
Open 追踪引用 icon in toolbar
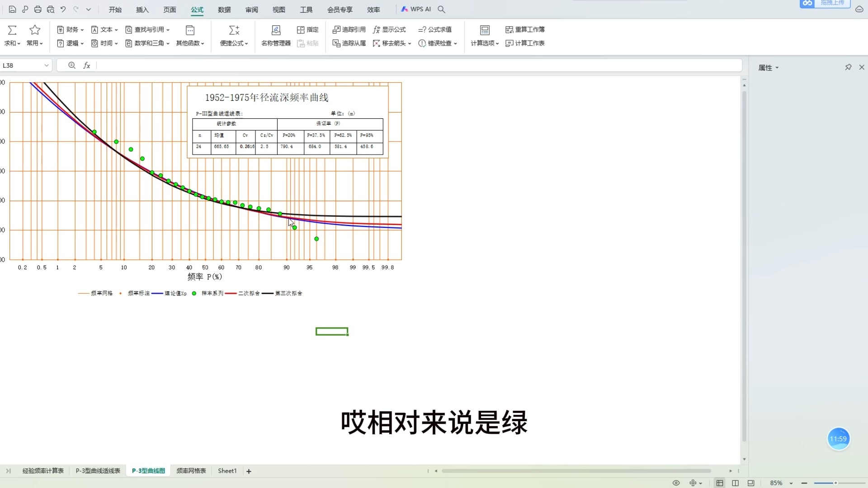click(x=348, y=29)
